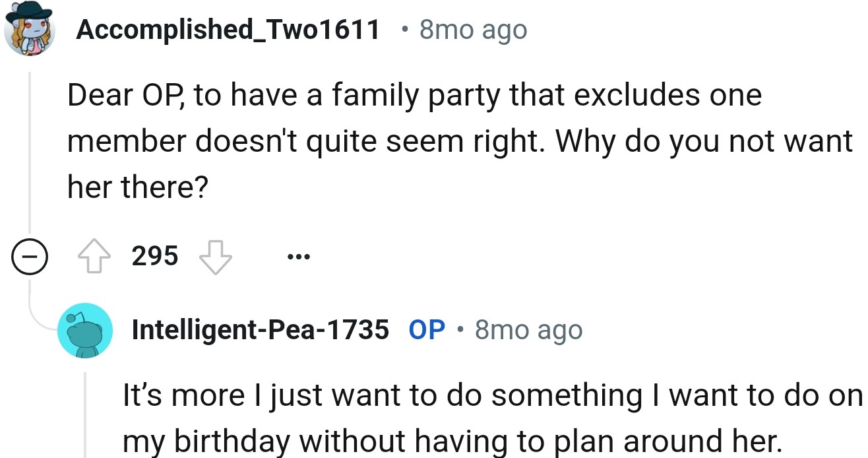Open Accomplished_Two1611's profile
The image size is (868, 458).
227,28
